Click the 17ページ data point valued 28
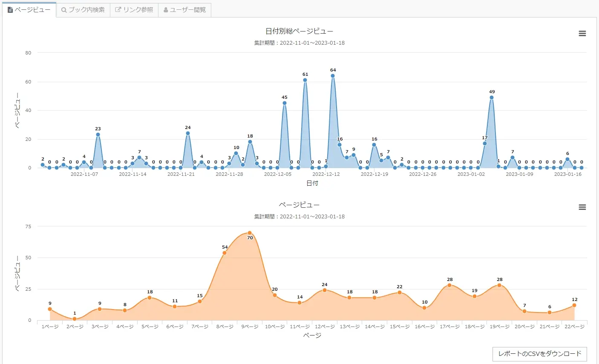 point(449,285)
